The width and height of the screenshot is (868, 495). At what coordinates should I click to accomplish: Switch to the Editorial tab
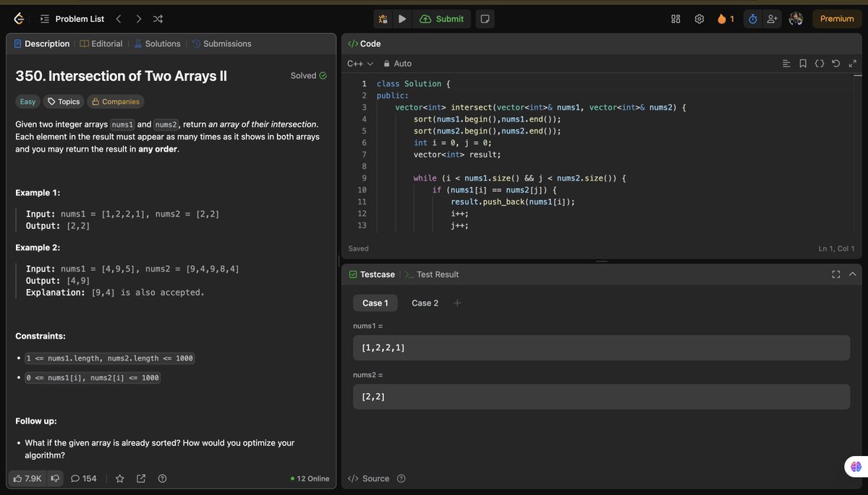click(x=101, y=43)
